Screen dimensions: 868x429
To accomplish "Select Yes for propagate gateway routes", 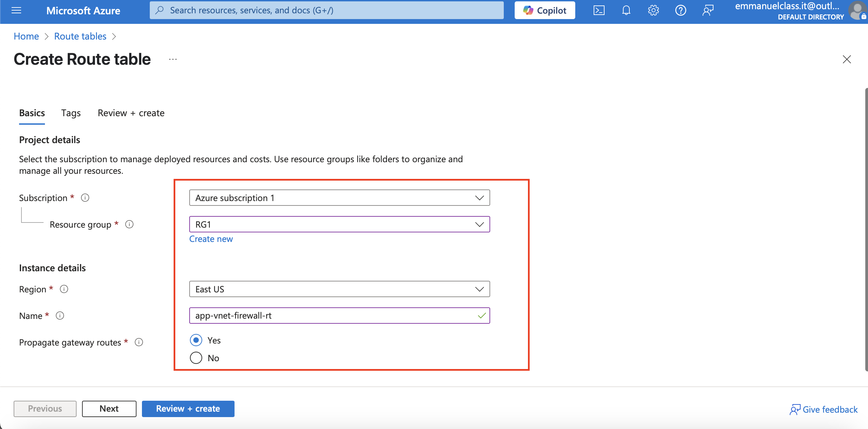I will coord(196,340).
